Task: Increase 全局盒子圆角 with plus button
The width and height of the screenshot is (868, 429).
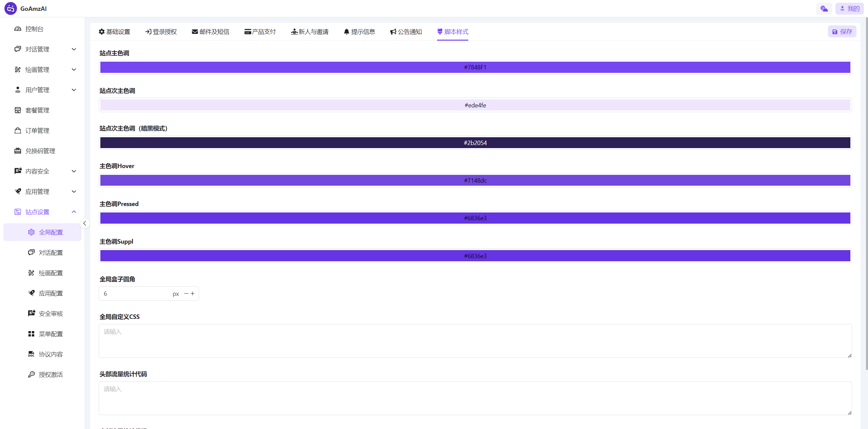Action: [193, 293]
